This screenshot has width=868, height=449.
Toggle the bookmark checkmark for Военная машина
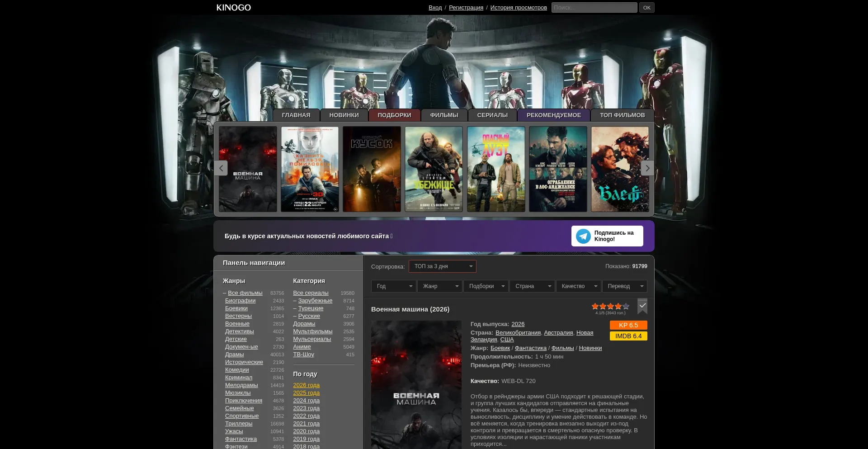click(x=642, y=306)
